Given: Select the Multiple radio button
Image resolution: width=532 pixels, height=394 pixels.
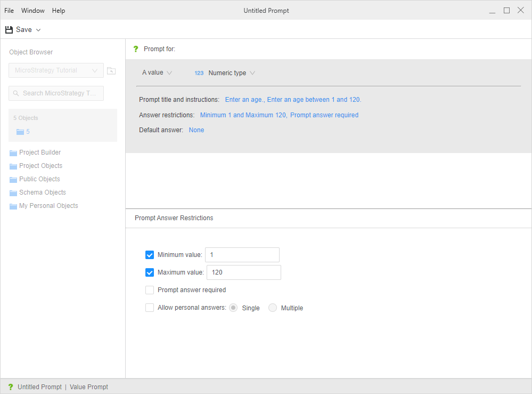Looking at the screenshot, I should coord(273,308).
